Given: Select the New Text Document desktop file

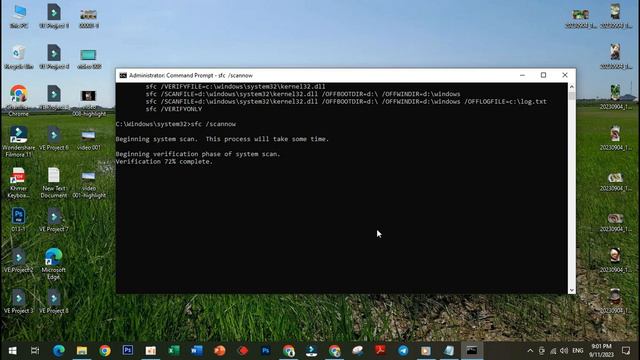Looking at the screenshot, I should pyautogui.click(x=53, y=182).
